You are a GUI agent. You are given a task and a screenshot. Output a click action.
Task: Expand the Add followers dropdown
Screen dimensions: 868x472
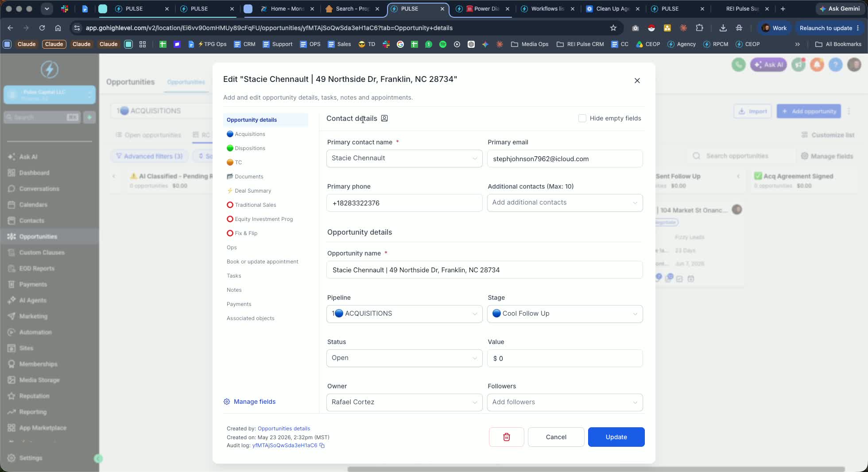(565, 402)
